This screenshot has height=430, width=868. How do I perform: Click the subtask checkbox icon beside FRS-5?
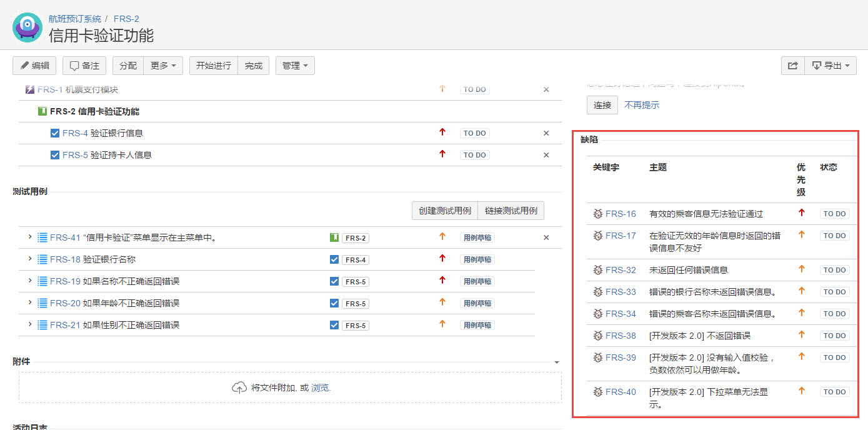[x=54, y=155]
